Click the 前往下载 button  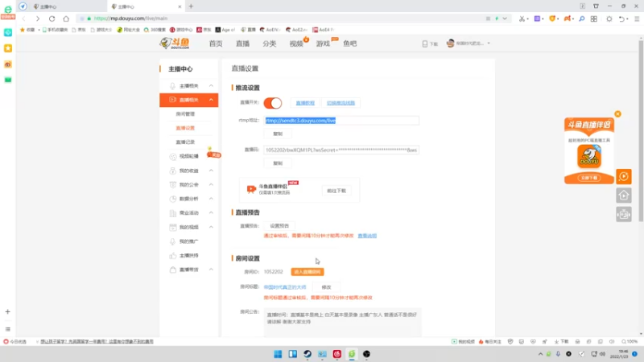tap(336, 191)
